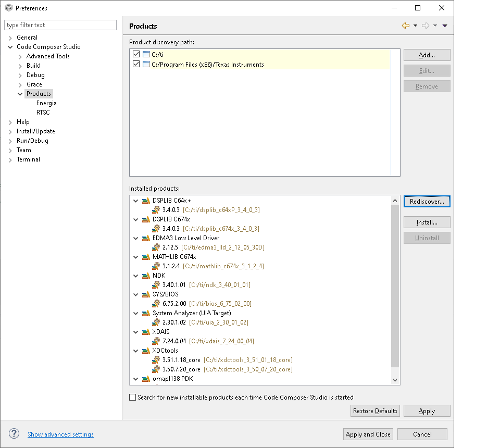Click the Rediscover... button
This screenshot has height=448, width=500.
coord(427,202)
